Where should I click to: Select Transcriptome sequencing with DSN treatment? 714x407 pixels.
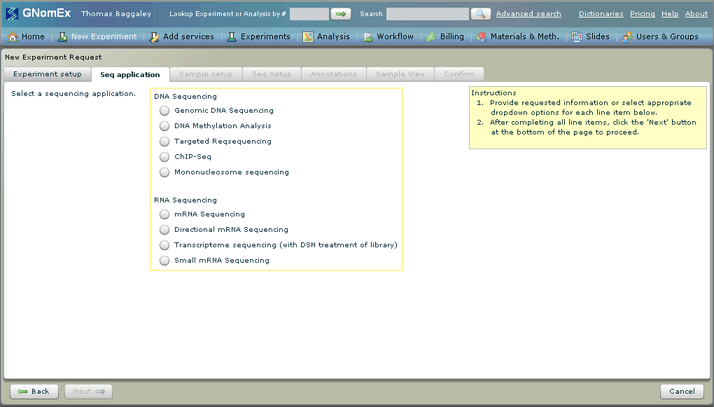pos(164,245)
